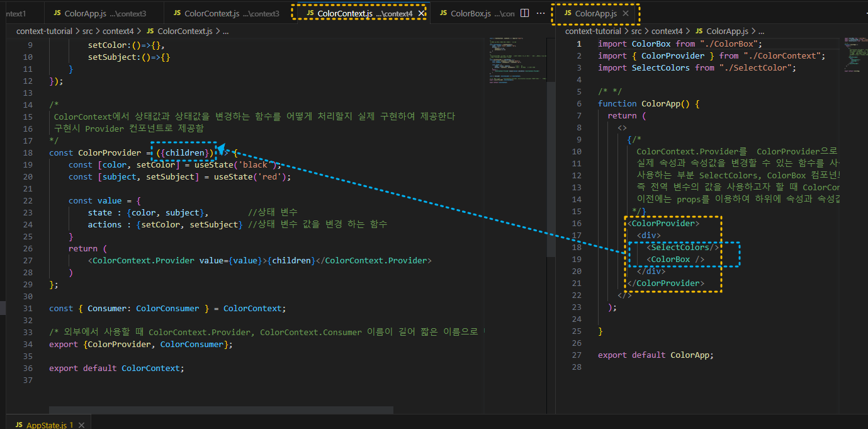Click 'import ColorBox from "./ColorBox";' line
Image resolution: width=868 pixels, height=429 pixels.
[680, 43]
